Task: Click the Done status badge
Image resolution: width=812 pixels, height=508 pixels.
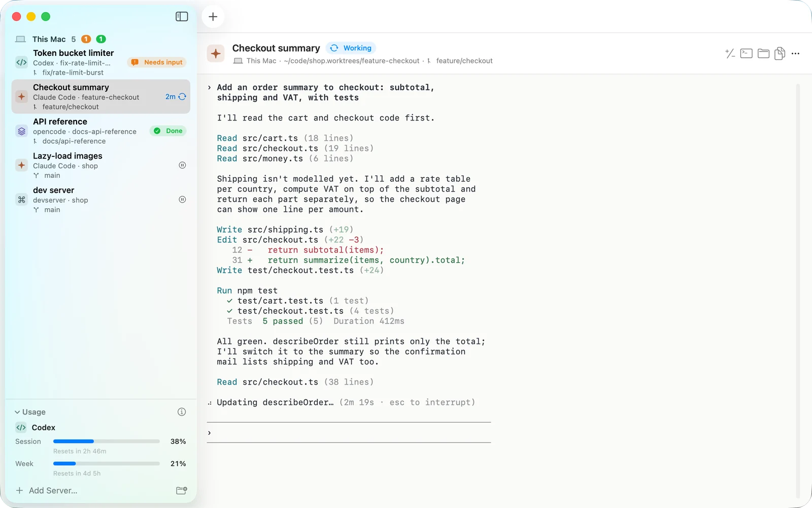Action: 168,131
